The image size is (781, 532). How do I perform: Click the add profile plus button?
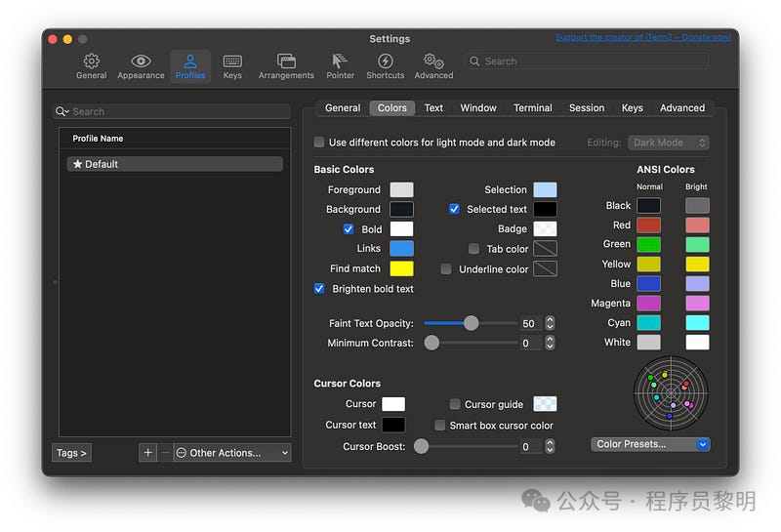click(x=148, y=453)
